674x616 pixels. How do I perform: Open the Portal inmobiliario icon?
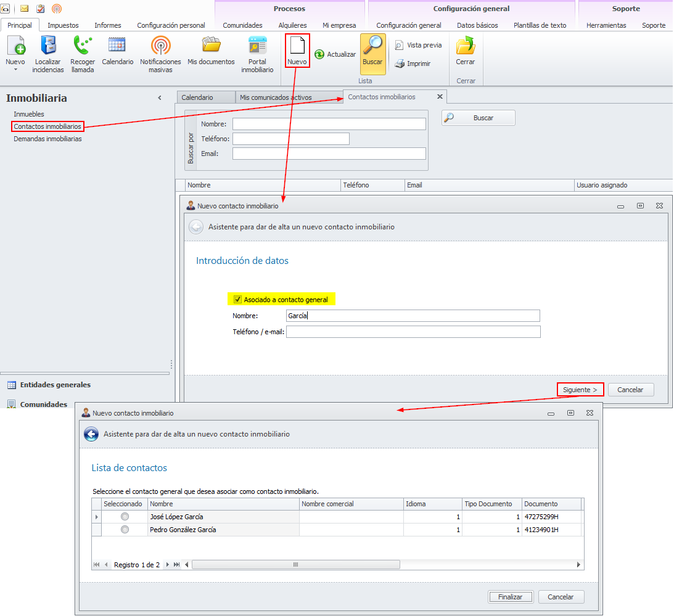[258, 46]
